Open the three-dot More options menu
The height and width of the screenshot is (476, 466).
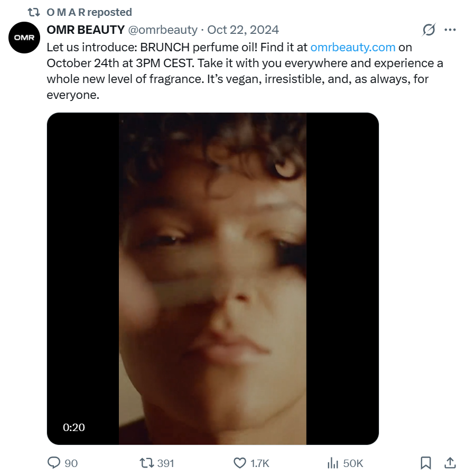coord(450,30)
